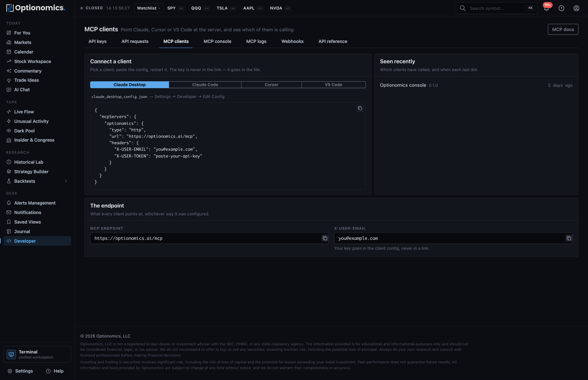Open Trade Ideas
This screenshot has height=380, width=588.
point(37,80)
